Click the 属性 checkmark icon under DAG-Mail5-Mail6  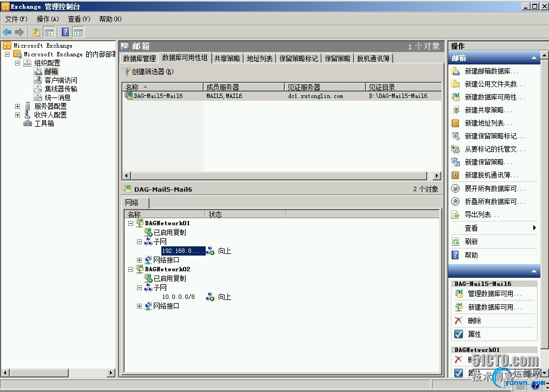coord(459,334)
